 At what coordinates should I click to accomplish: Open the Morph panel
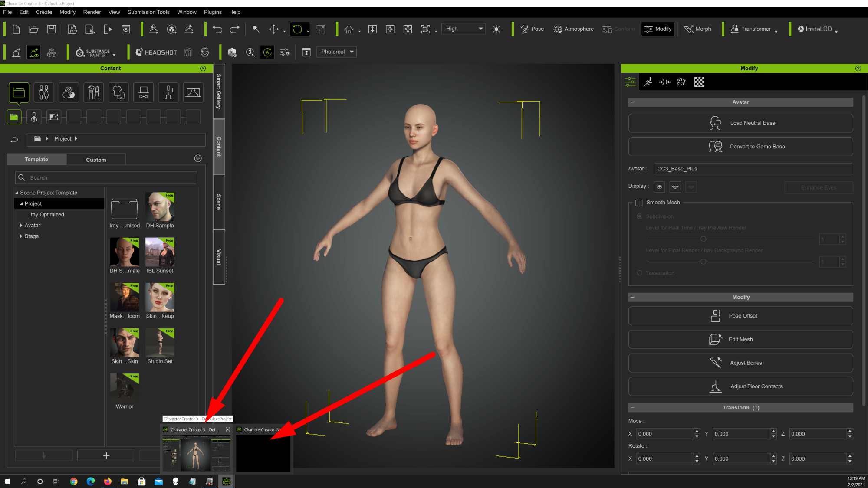(x=697, y=29)
